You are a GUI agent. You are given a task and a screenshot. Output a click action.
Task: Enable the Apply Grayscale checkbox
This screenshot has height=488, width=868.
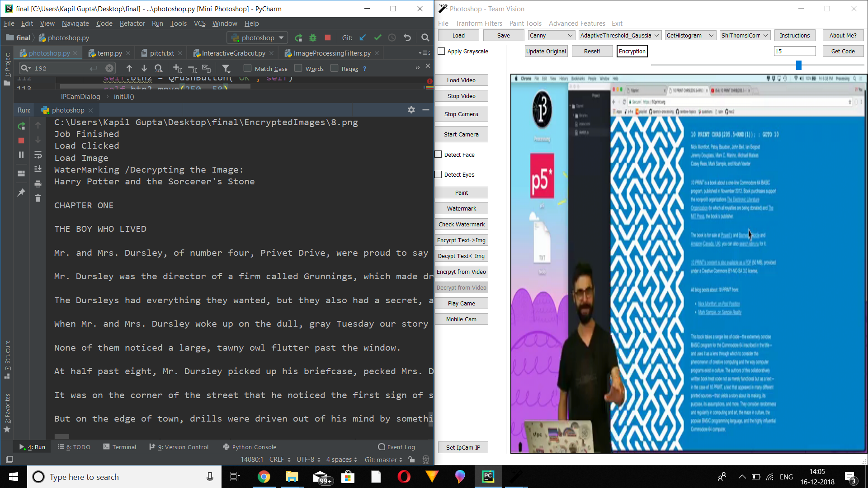click(x=442, y=52)
